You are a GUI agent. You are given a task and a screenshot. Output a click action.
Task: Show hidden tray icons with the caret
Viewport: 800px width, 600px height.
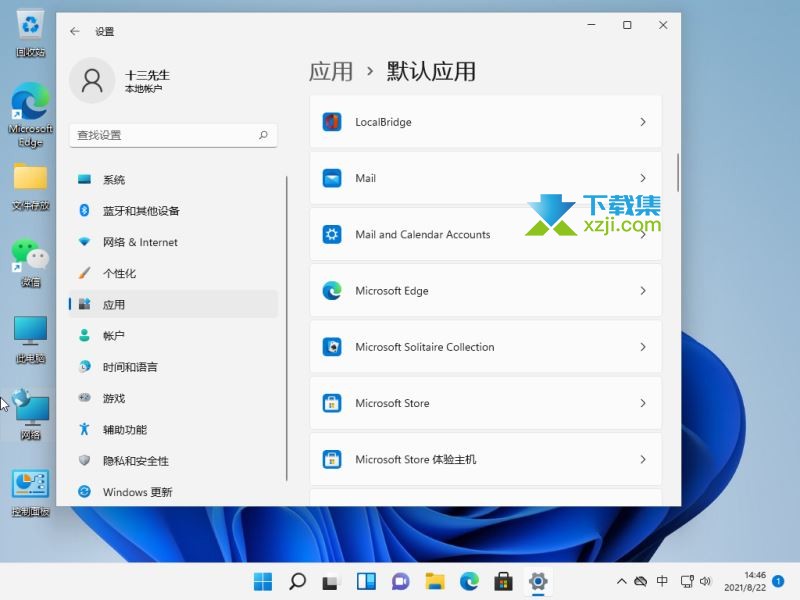(x=621, y=581)
